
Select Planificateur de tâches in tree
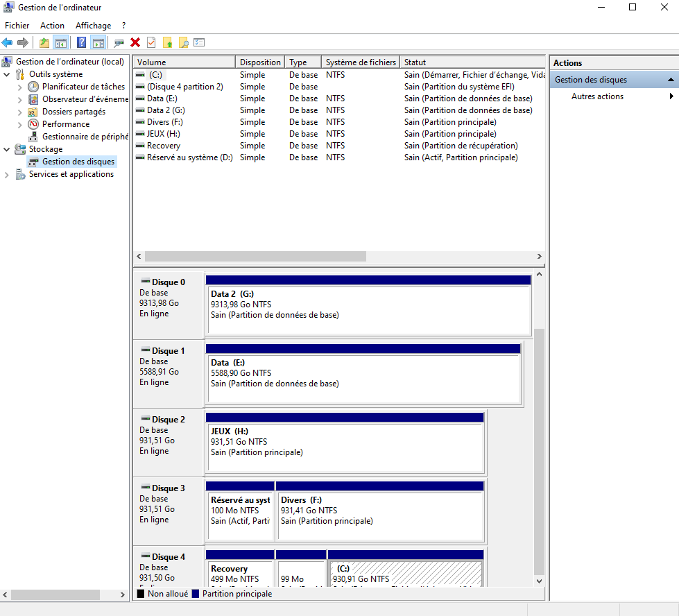point(83,87)
